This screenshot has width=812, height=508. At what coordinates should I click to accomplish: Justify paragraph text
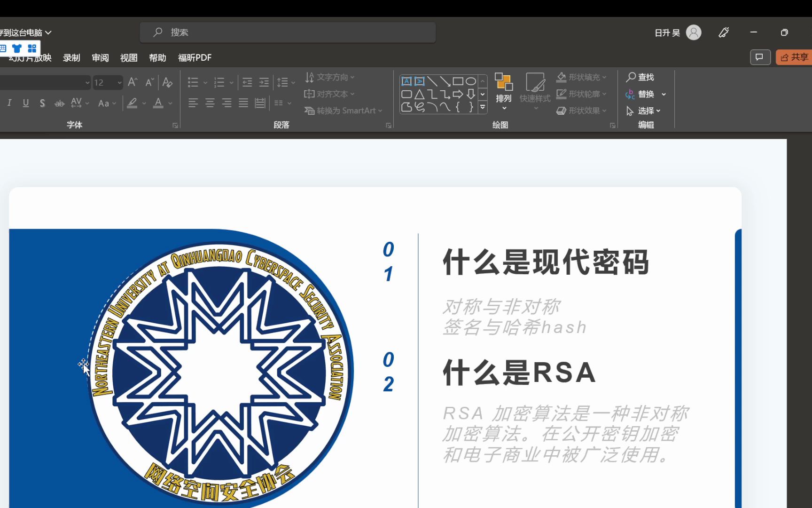pos(243,103)
